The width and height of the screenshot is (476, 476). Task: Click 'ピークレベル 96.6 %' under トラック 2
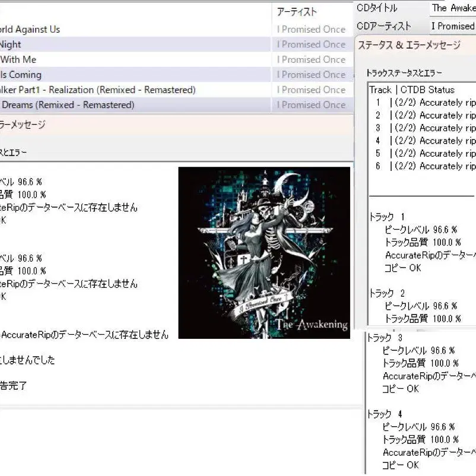click(x=421, y=306)
